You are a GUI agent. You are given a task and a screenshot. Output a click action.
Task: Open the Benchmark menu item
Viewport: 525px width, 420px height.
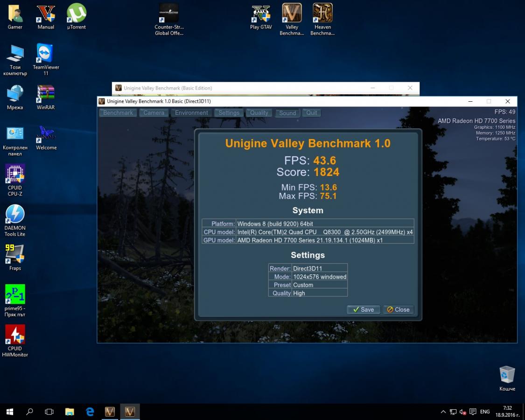coord(118,113)
